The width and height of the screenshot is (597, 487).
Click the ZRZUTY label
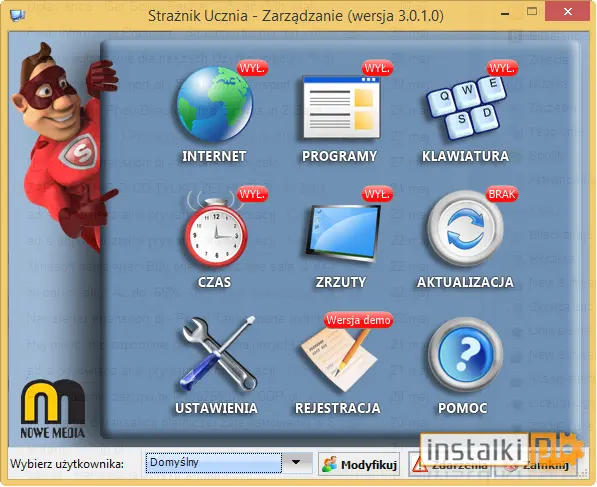click(x=341, y=282)
